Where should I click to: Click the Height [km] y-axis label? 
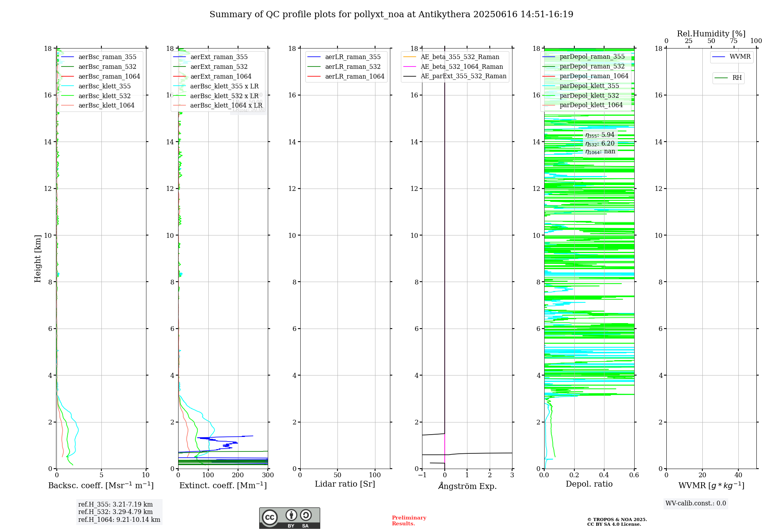pos(38,259)
